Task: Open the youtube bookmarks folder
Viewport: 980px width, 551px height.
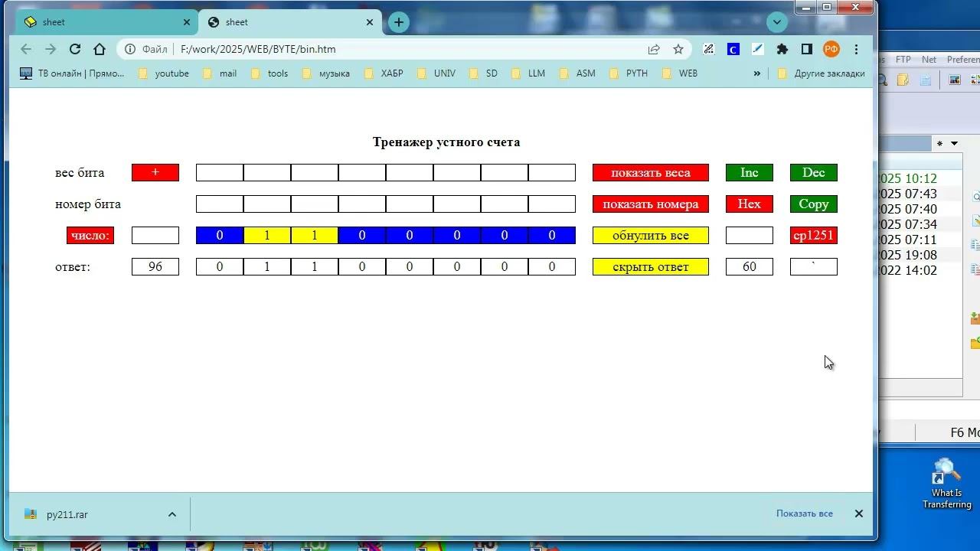Action: point(163,73)
